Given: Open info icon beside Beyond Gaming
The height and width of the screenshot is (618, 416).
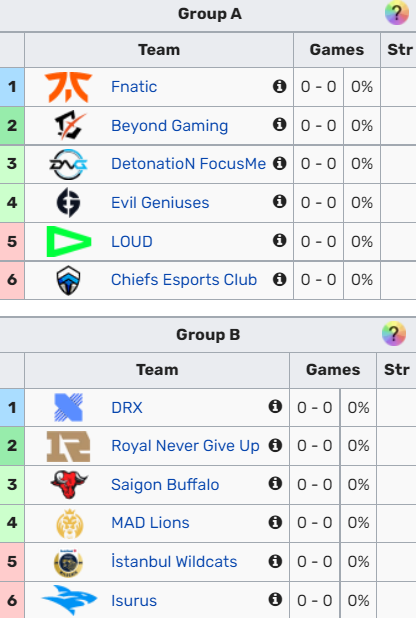Looking at the screenshot, I should 280,125.
